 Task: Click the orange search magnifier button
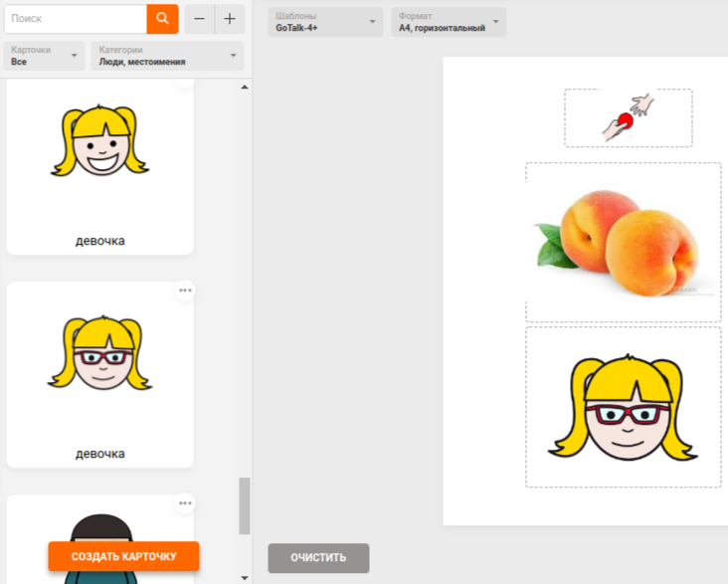point(162,19)
